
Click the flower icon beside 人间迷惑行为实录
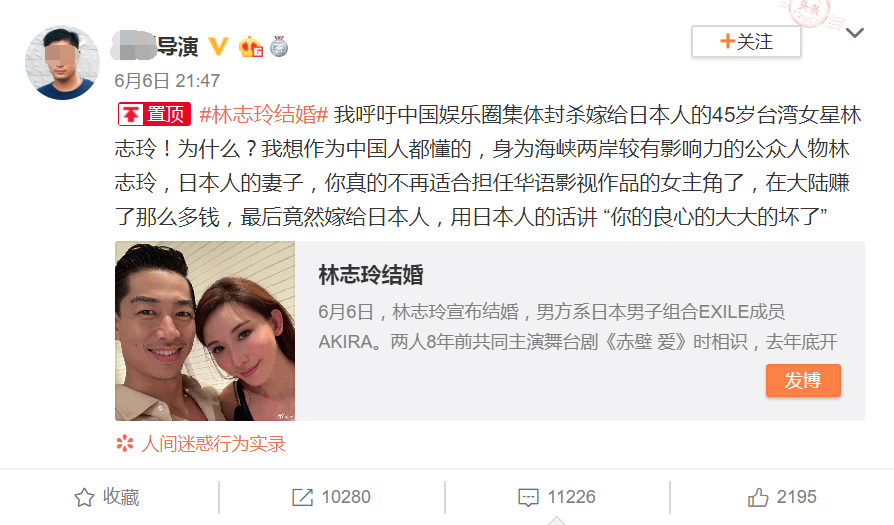[x=125, y=443]
